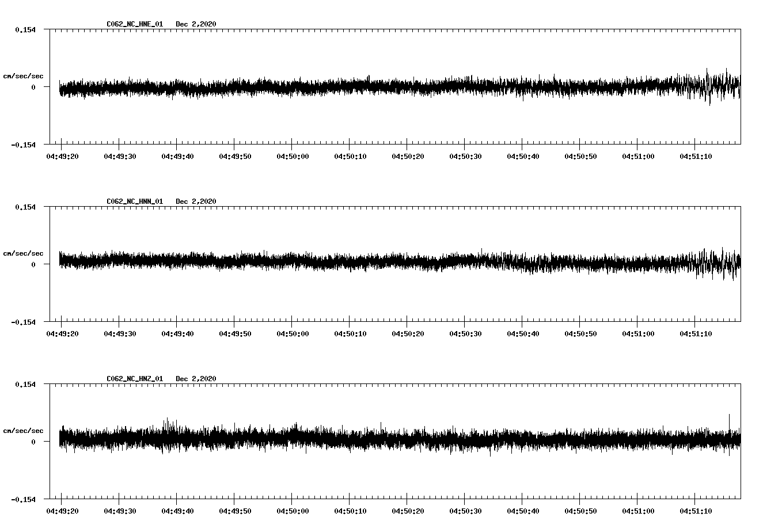Click the 04:50:30 timestamp under the bottom plot
Screen dimensions: 782x532
(465, 510)
